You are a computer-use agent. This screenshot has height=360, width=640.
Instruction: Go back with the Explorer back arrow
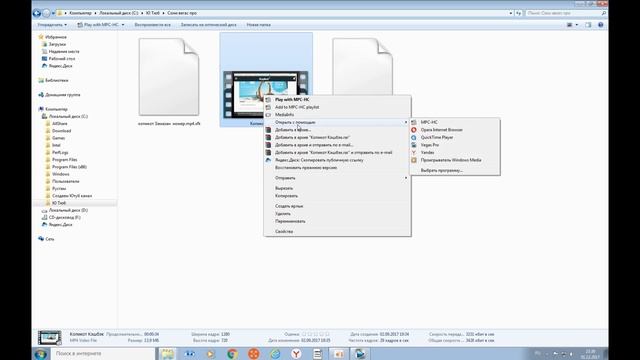pyautogui.click(x=37, y=13)
